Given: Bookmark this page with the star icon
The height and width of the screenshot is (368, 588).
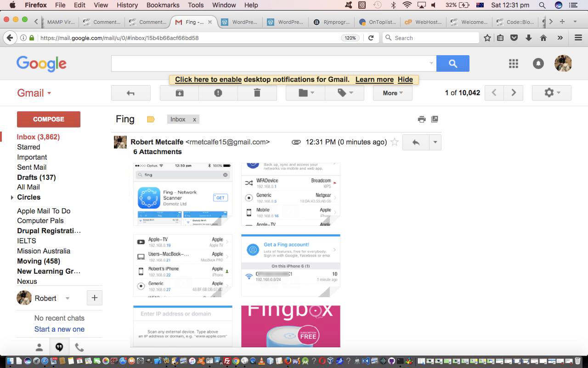Looking at the screenshot, I should coord(487,38).
